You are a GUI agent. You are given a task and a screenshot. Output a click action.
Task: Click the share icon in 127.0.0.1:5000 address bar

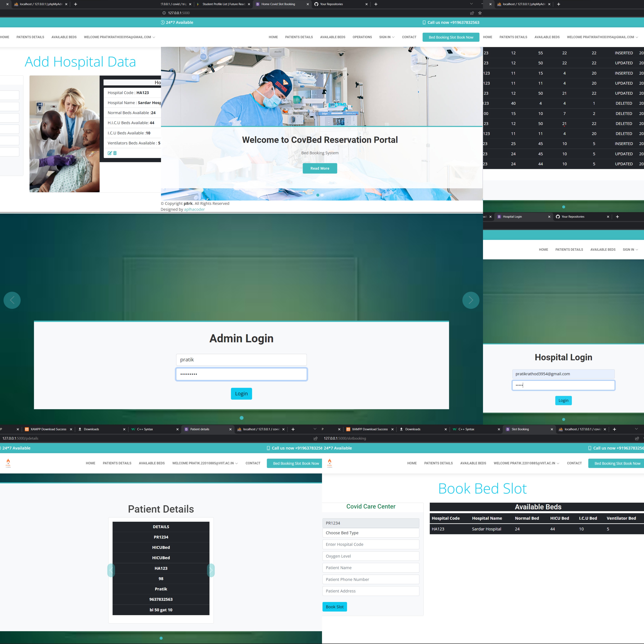pyautogui.click(x=472, y=13)
